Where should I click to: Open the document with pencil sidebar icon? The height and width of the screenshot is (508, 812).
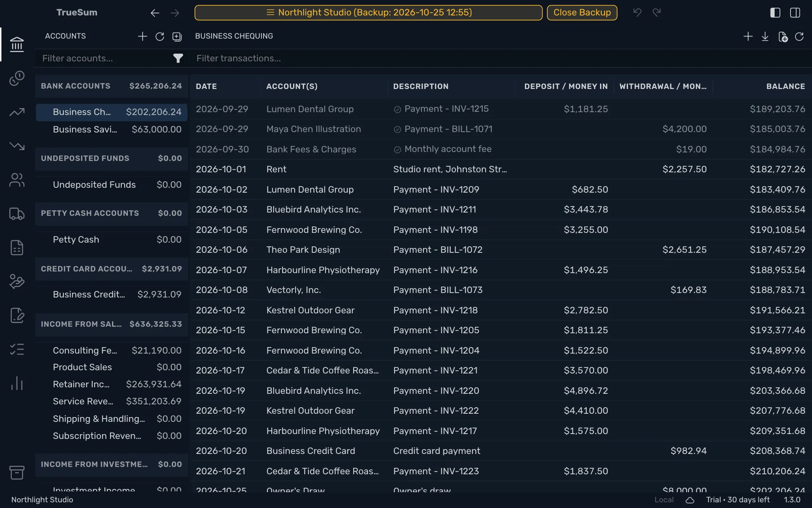[17, 315]
